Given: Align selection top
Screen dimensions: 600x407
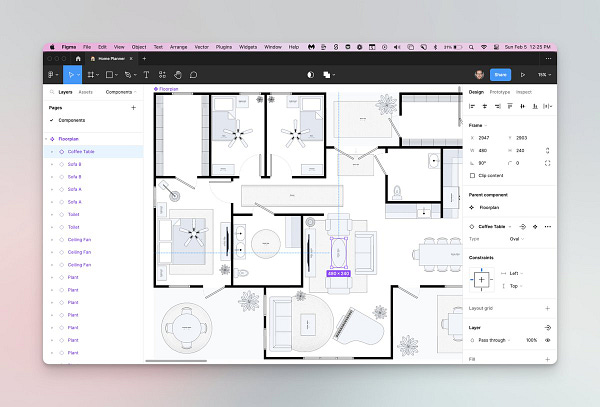Looking at the screenshot, I should (510, 106).
